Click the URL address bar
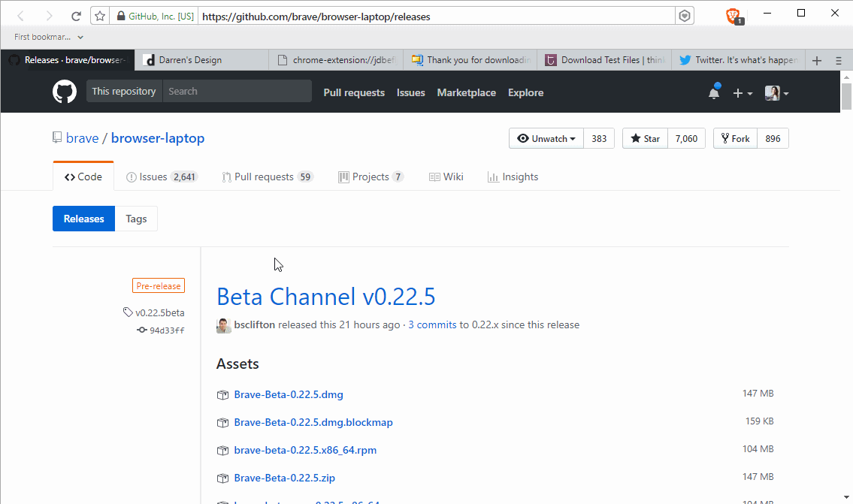 [x=437, y=17]
